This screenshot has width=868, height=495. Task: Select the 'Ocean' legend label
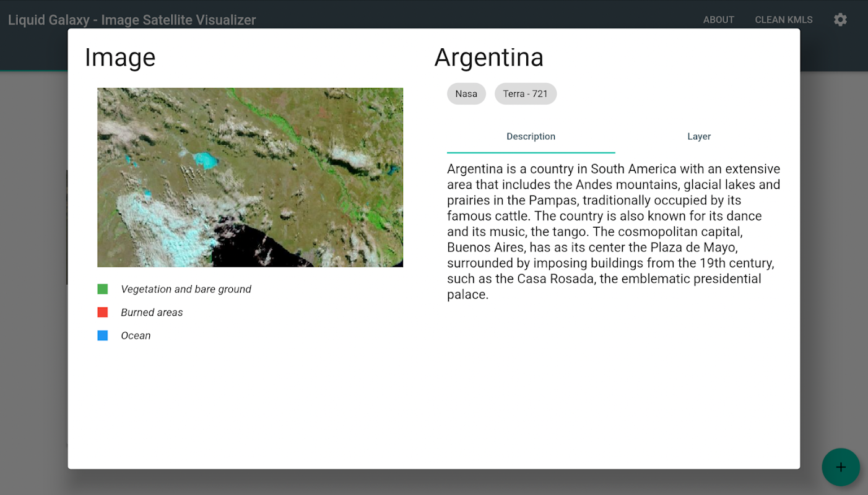(136, 335)
